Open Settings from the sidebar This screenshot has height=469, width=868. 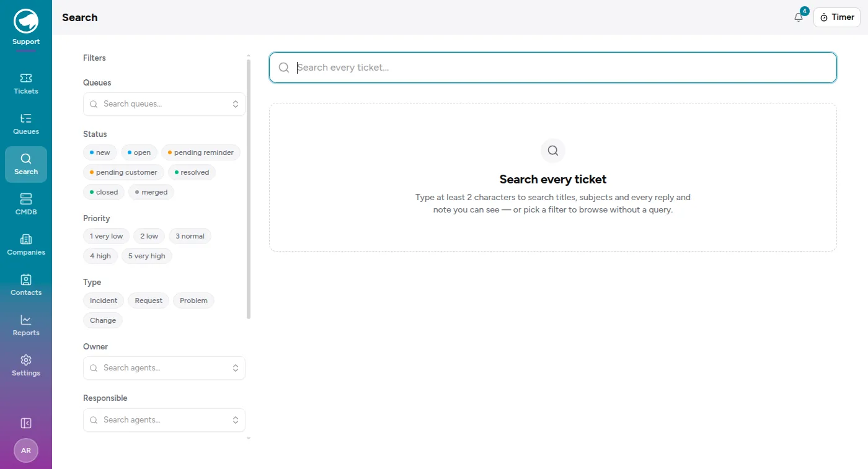(x=26, y=366)
